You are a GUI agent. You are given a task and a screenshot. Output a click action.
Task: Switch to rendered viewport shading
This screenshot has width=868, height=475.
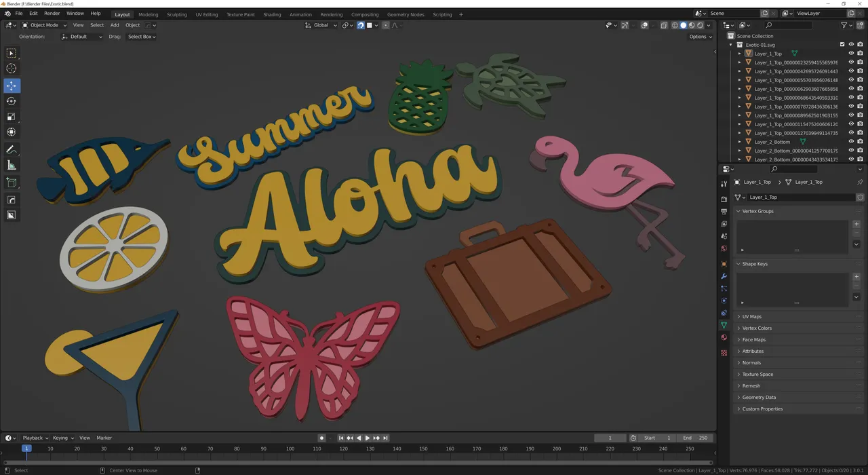tap(701, 25)
